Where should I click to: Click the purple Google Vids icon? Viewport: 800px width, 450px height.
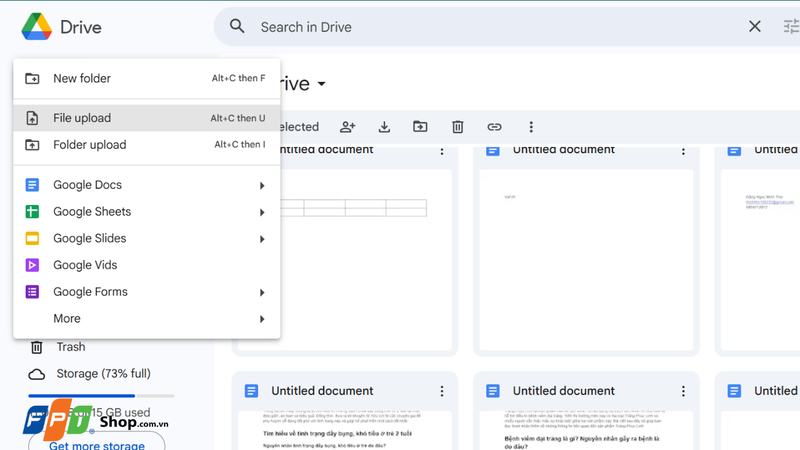click(x=32, y=265)
